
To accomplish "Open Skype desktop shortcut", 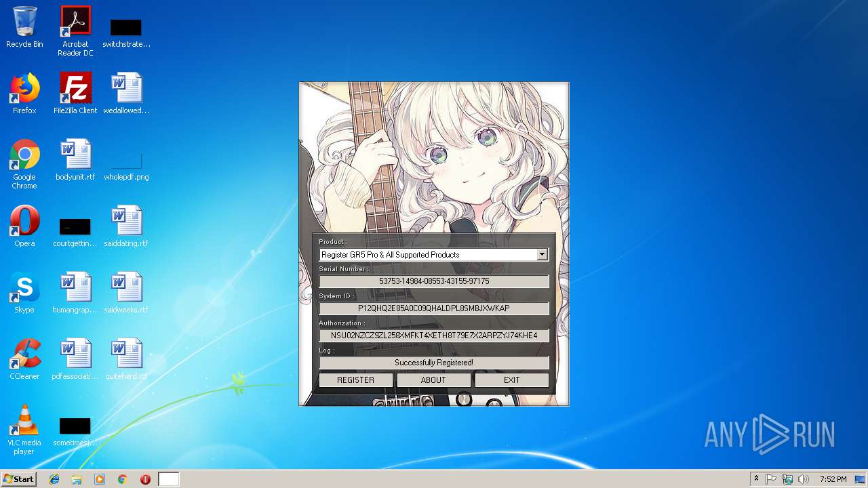I will point(24,293).
